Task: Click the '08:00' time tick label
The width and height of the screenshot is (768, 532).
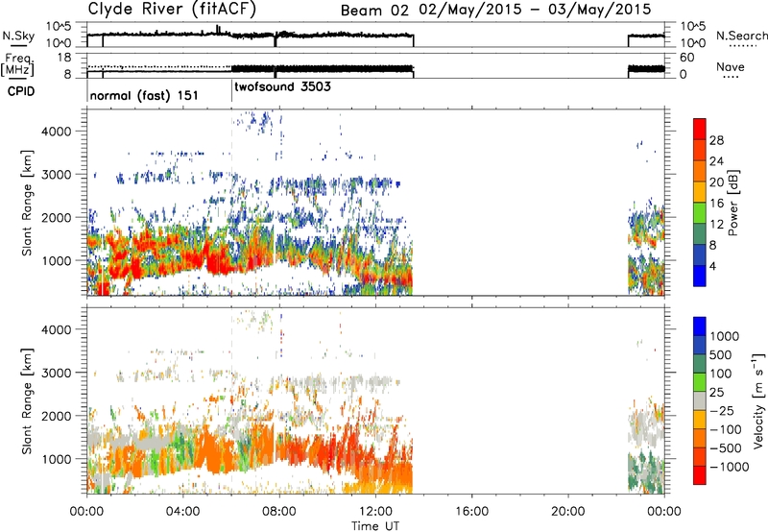Action: [x=279, y=512]
